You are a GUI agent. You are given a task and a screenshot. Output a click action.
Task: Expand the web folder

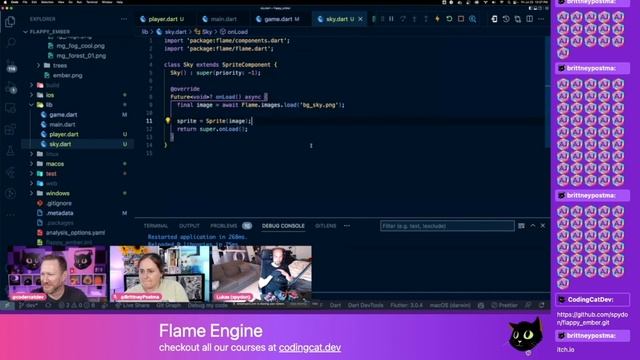pos(51,183)
